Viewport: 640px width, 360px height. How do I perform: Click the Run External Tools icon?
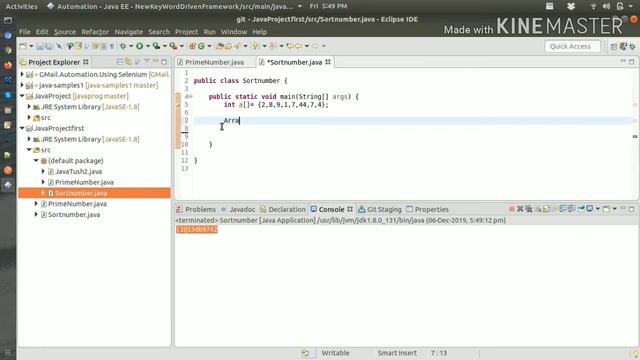click(x=173, y=46)
